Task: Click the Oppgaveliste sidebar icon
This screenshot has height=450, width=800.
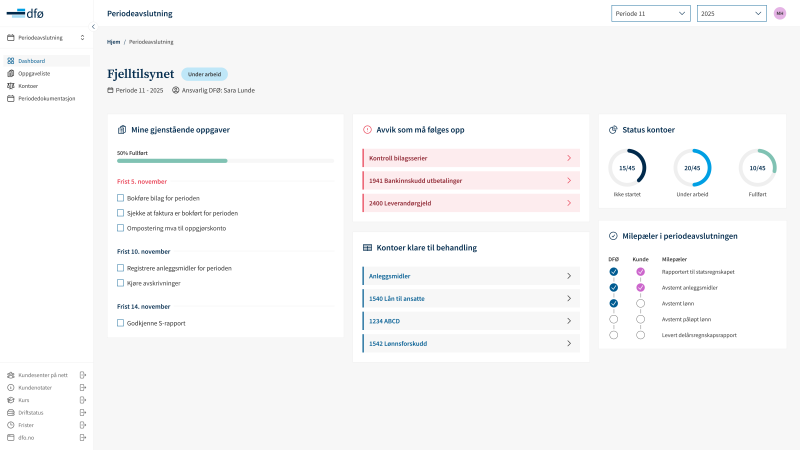Action: coord(11,73)
